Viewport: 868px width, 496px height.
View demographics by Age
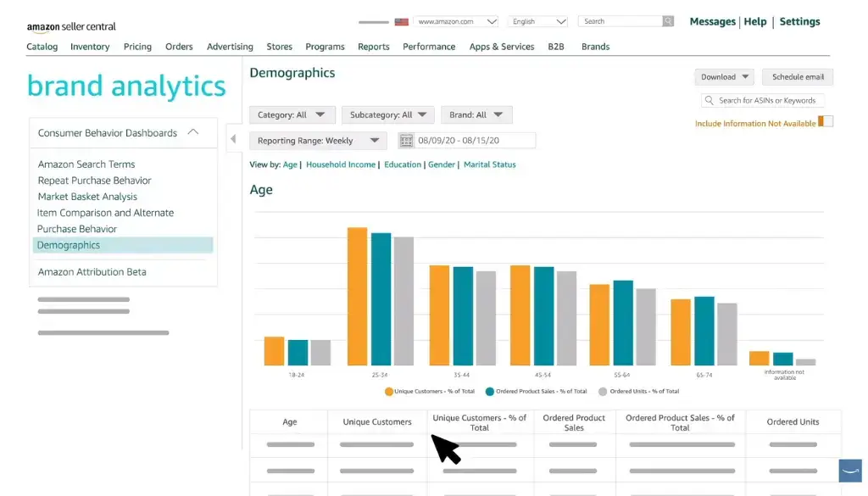pyautogui.click(x=290, y=164)
